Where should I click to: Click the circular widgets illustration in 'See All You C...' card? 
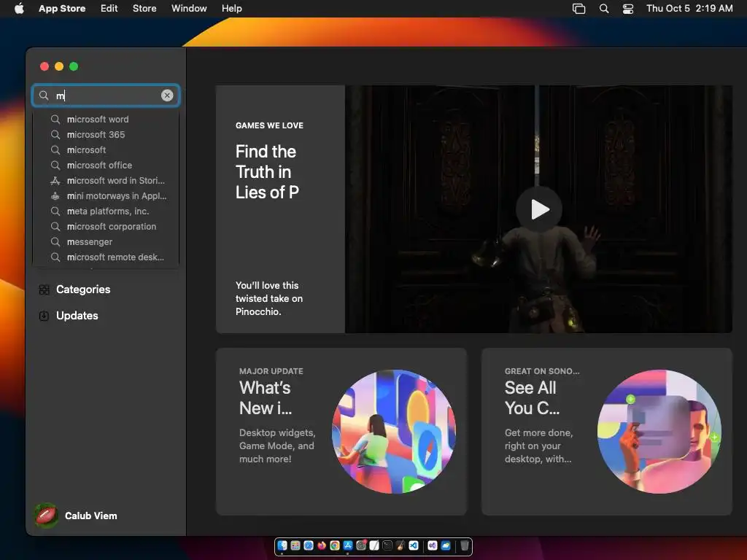tap(659, 432)
